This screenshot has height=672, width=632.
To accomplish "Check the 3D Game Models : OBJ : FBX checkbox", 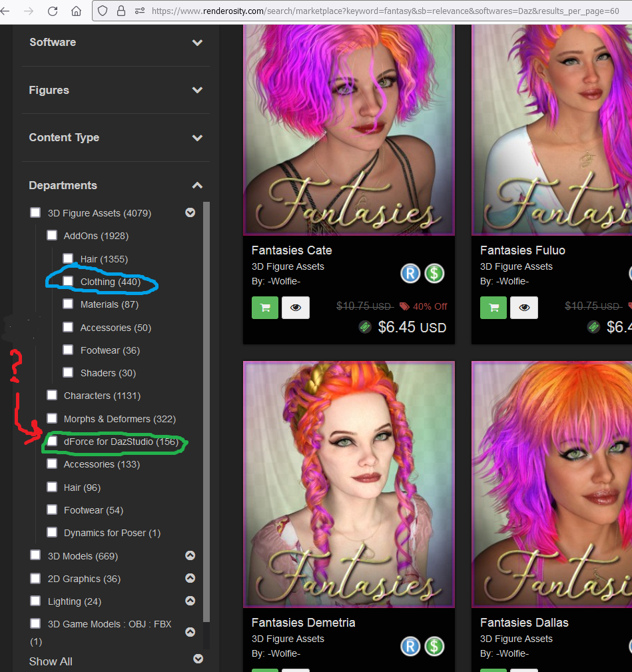I will tap(35, 623).
